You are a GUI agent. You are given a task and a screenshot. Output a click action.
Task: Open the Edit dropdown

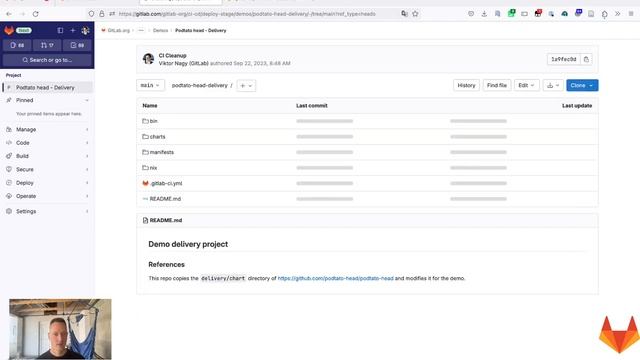pyautogui.click(x=526, y=85)
